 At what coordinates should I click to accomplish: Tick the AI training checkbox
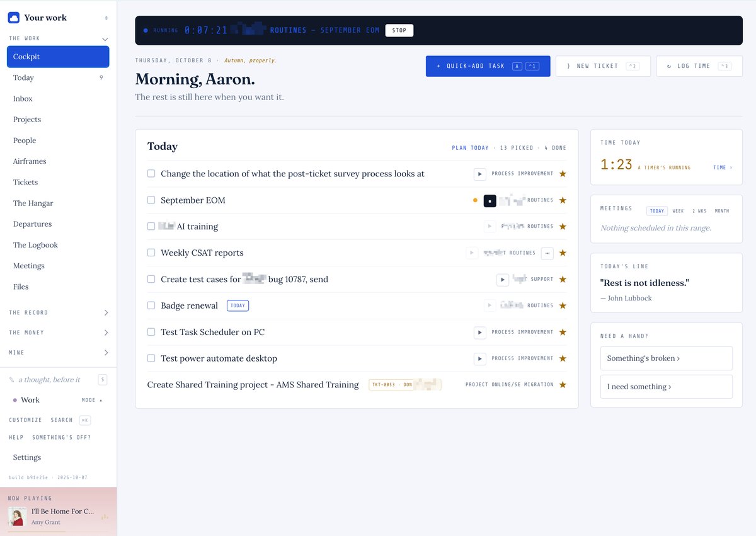[x=151, y=226]
